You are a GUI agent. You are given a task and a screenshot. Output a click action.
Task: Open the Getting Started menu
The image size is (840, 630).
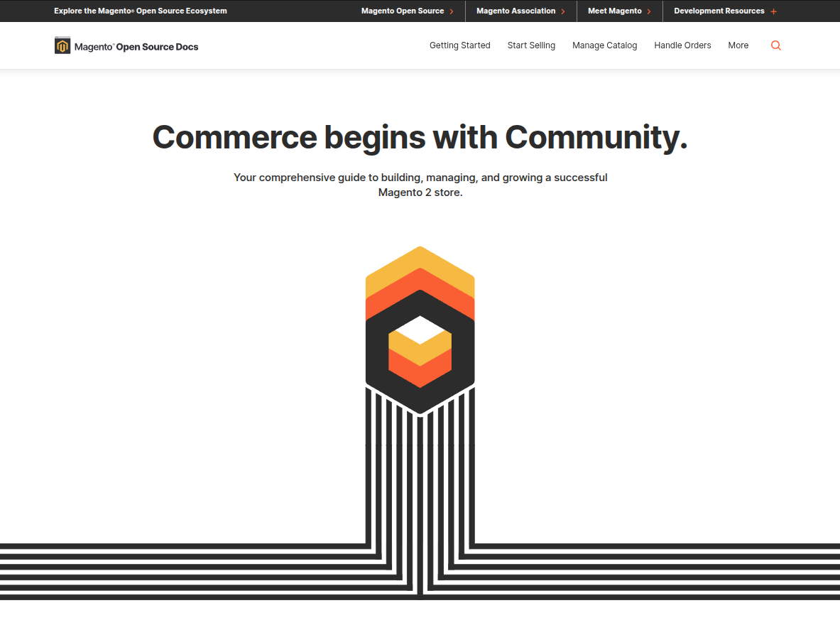(x=459, y=45)
